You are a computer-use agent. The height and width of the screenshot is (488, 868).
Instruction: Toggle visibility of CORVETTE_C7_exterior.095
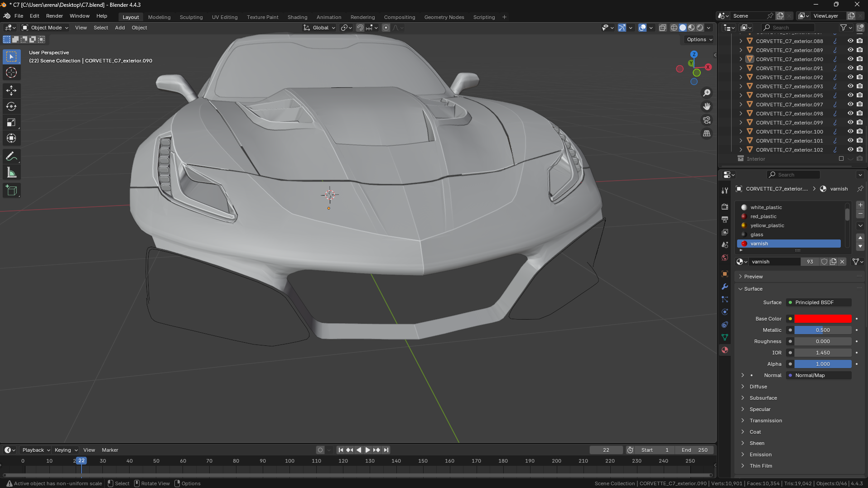pos(850,95)
